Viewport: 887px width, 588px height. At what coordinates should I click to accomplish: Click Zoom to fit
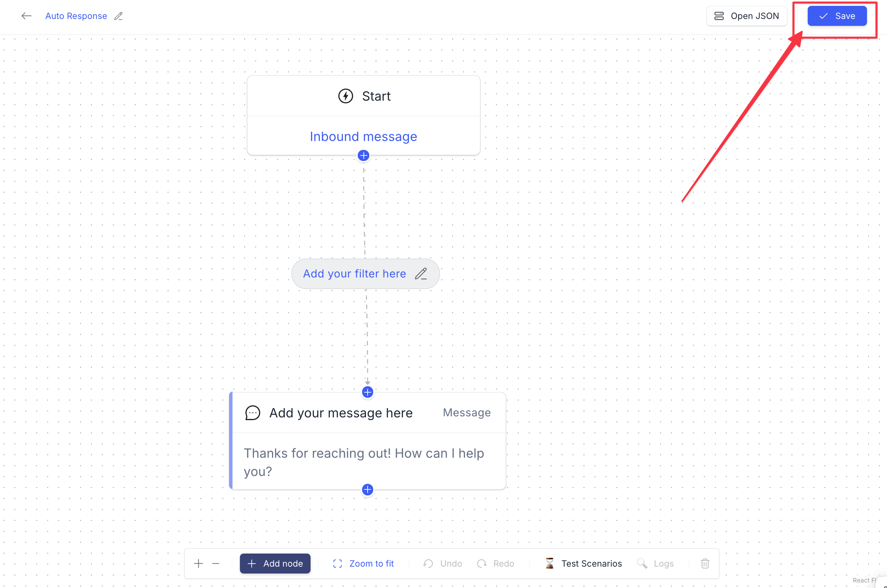(363, 564)
